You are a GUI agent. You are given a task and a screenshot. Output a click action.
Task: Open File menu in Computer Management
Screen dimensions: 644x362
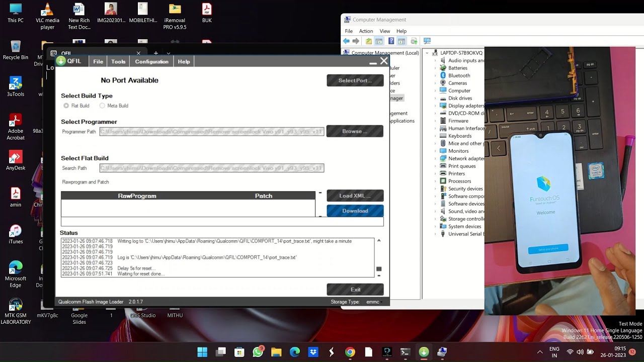pyautogui.click(x=349, y=31)
